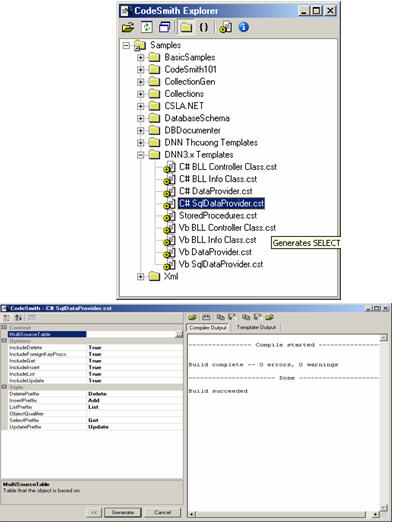The width and height of the screenshot is (395, 525).
Task: Click the Vb BLL Info Class.cst file icon
Action: 169,240
